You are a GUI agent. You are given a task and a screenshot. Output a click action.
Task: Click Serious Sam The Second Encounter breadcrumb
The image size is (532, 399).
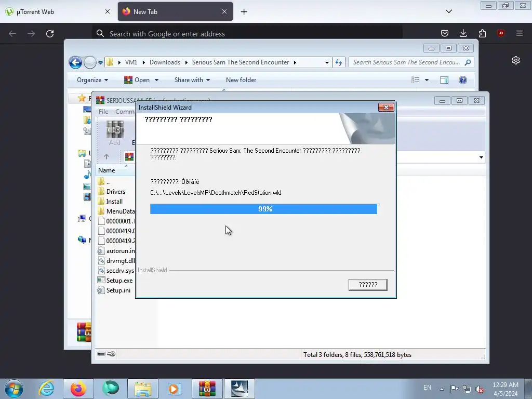tap(241, 62)
